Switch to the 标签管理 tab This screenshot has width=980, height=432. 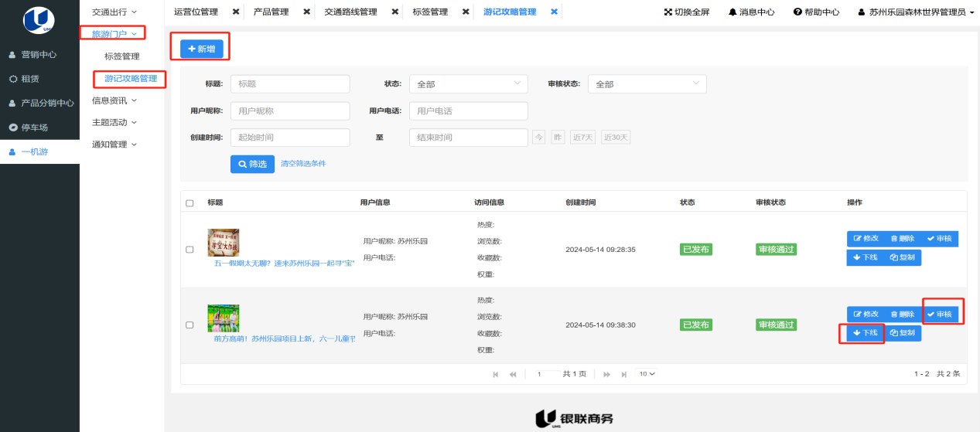click(x=430, y=12)
